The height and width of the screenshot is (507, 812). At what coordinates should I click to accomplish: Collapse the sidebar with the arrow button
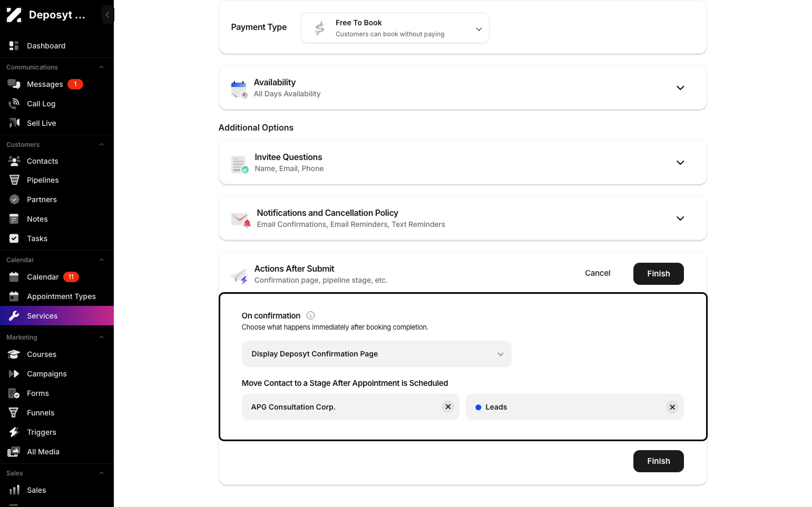(x=107, y=15)
